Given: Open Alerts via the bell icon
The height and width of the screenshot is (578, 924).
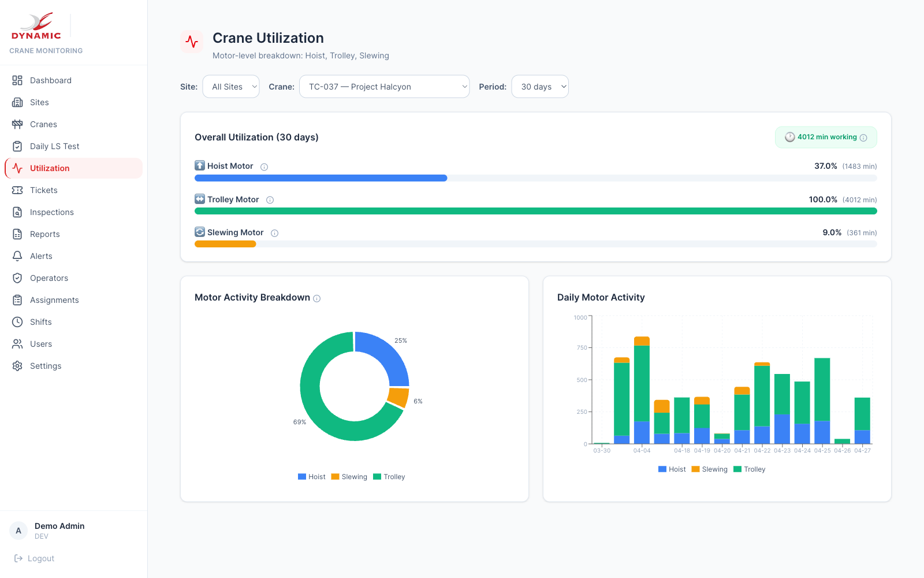Looking at the screenshot, I should [x=18, y=256].
